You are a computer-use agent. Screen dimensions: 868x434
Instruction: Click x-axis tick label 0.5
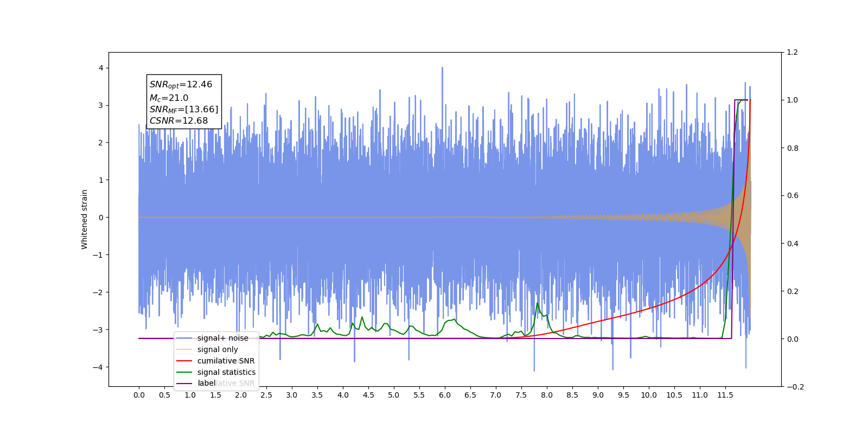164,395
